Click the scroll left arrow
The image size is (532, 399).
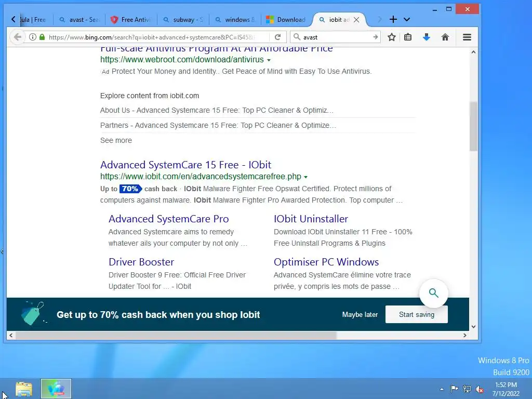[x=11, y=335]
